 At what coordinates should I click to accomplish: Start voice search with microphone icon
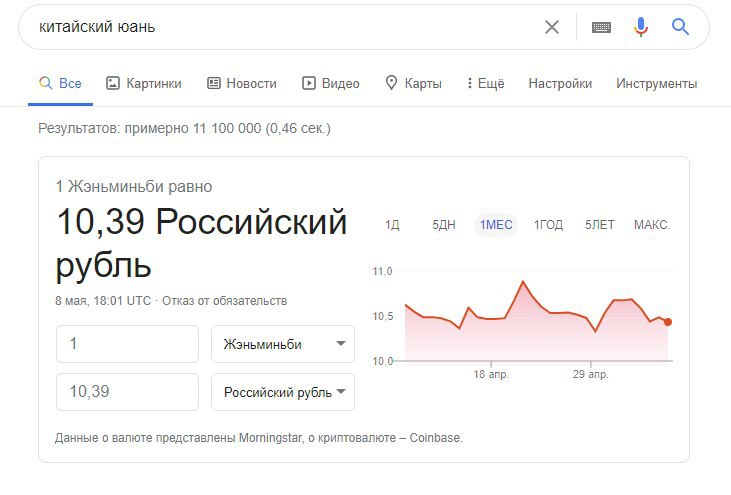641,27
